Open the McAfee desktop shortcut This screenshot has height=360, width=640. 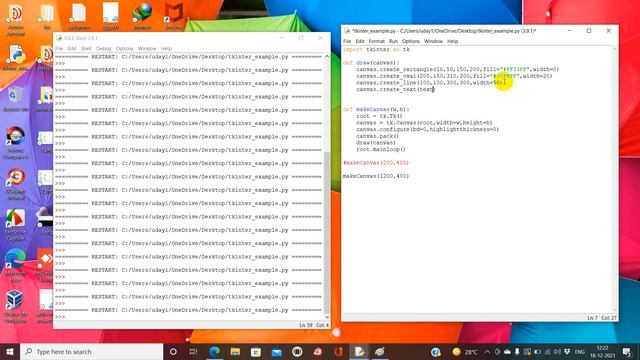tap(174, 16)
